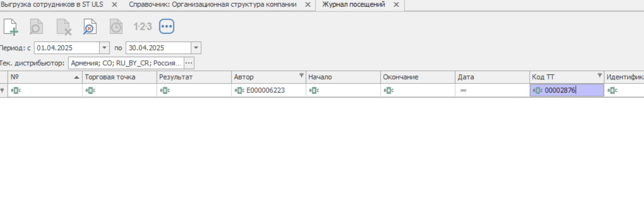This screenshot has height=224, width=644.
Task: Click the Тек. дистрибьютор value field
Action: 126,63
